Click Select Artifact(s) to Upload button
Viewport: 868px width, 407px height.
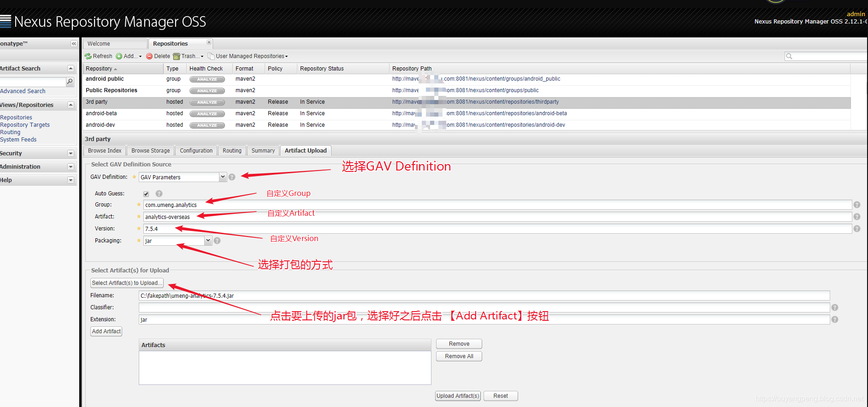point(127,283)
